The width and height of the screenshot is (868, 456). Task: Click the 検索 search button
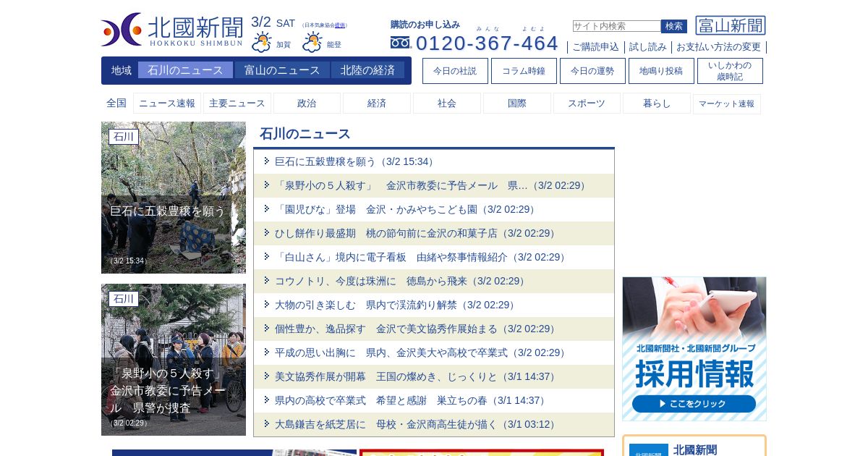point(674,26)
